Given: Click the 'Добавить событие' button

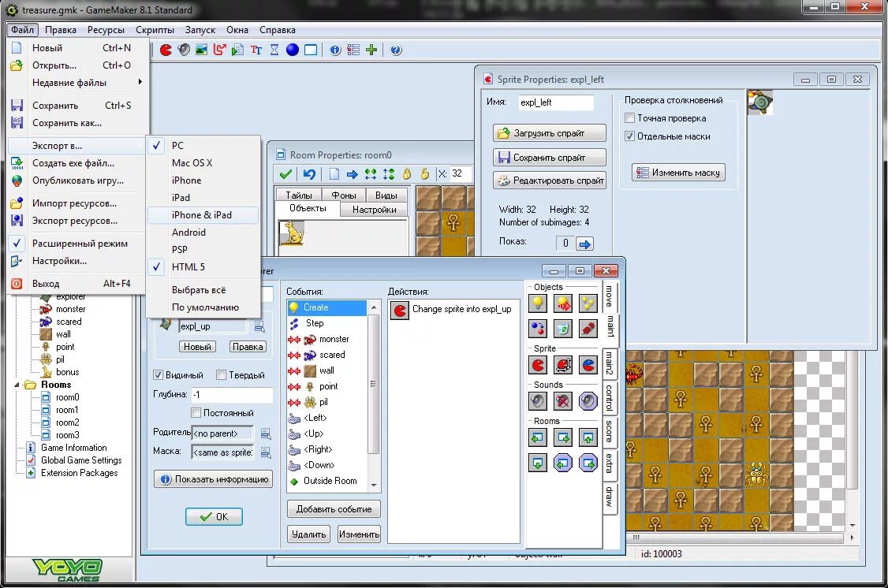Looking at the screenshot, I should click(334, 509).
